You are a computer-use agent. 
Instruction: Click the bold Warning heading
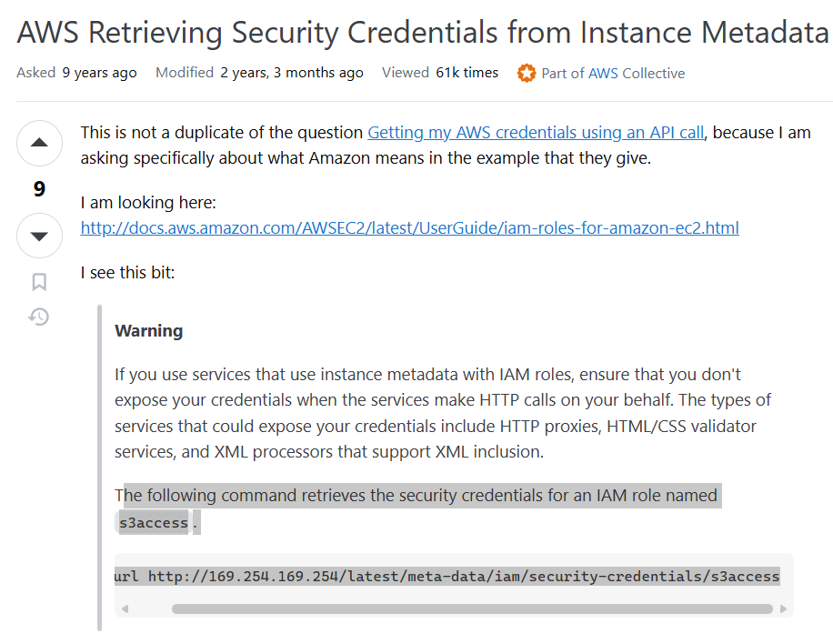148,331
